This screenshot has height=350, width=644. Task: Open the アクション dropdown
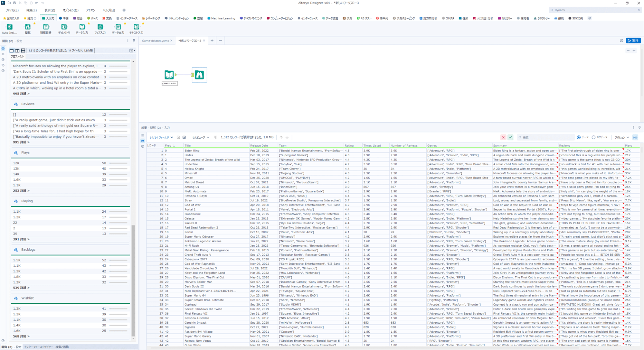click(x=622, y=137)
